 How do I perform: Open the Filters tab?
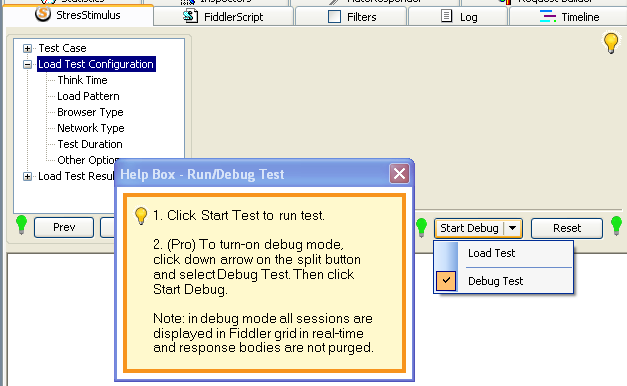[351, 17]
